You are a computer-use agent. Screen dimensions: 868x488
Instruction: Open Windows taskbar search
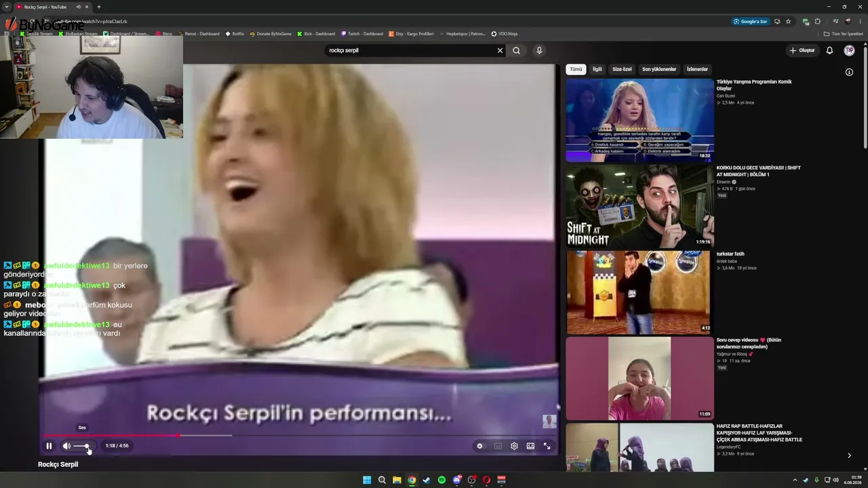tap(382, 480)
